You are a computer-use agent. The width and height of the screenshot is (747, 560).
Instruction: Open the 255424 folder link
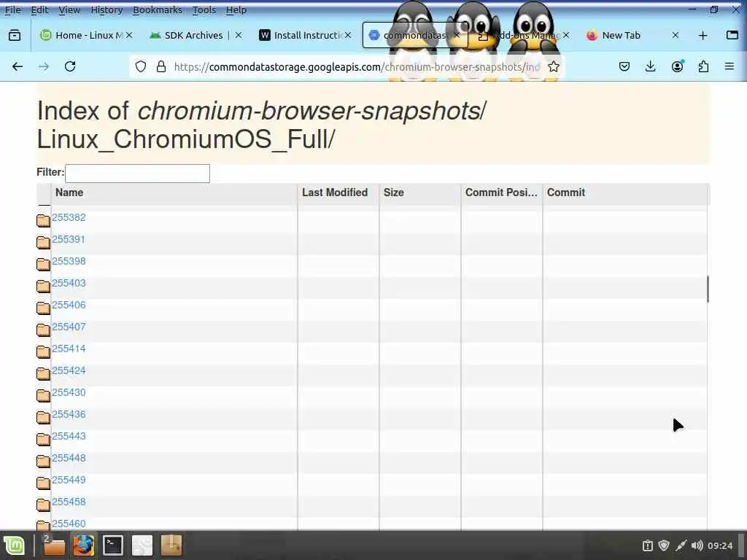point(69,371)
